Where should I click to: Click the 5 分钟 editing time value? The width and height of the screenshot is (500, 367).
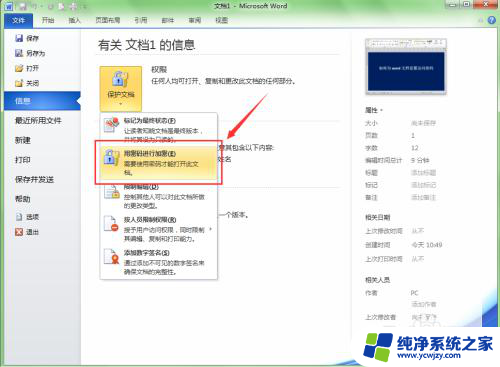click(x=420, y=160)
